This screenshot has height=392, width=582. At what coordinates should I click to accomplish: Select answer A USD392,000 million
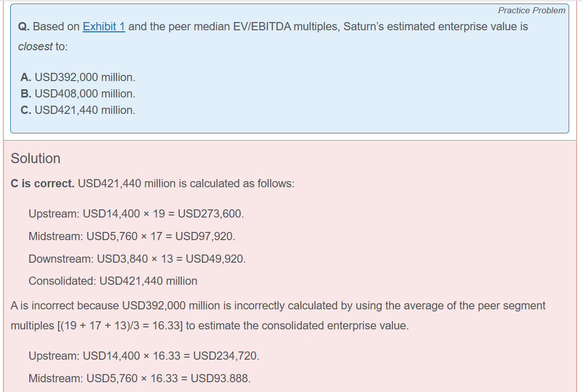[x=78, y=77]
